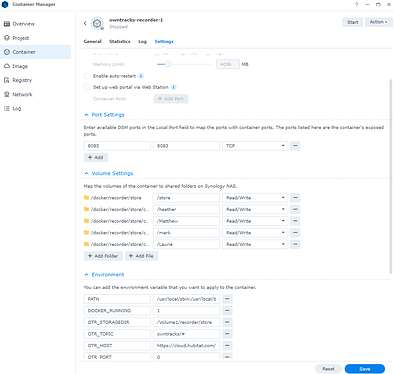394x374 pixels.
Task: Show info for web portal via Web Station
Action: click(174, 87)
